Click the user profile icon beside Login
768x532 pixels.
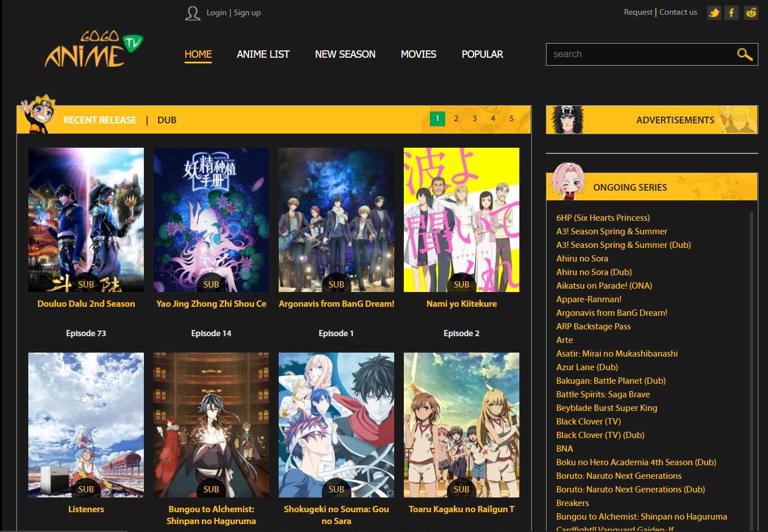(x=193, y=13)
